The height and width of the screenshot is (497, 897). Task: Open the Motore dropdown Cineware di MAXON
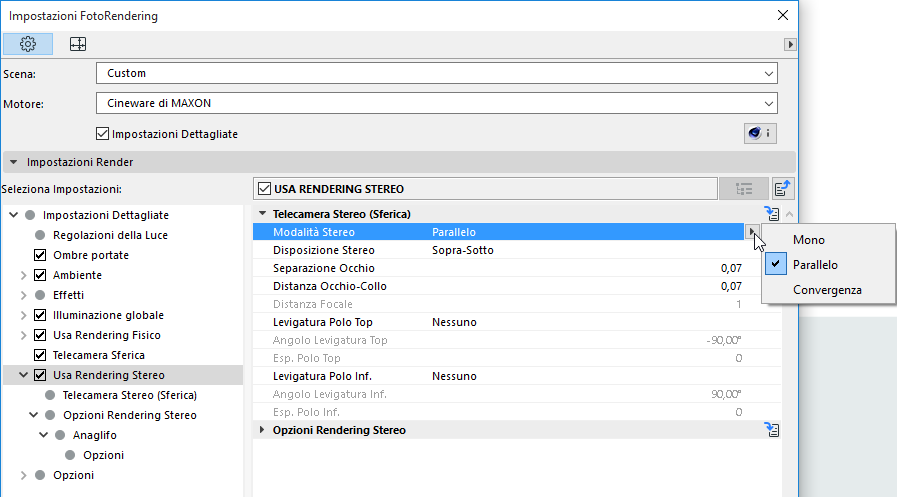click(x=436, y=104)
